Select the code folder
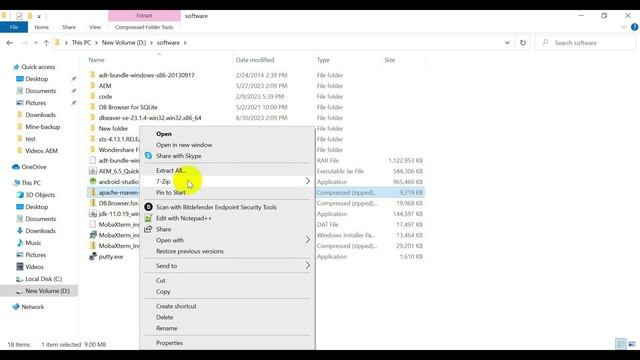Screen dimensions: 640x360 pos(105,96)
